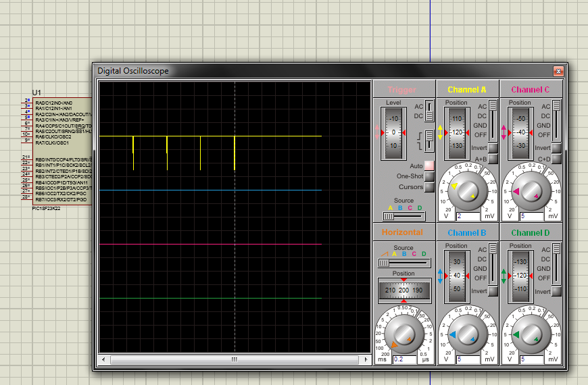Select the falling edge trigger symbol

420,145
